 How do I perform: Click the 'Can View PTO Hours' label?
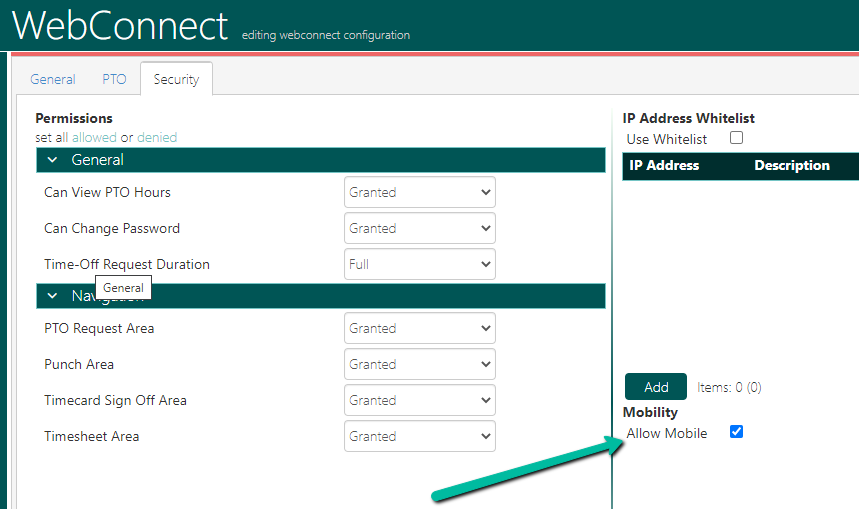click(x=107, y=192)
